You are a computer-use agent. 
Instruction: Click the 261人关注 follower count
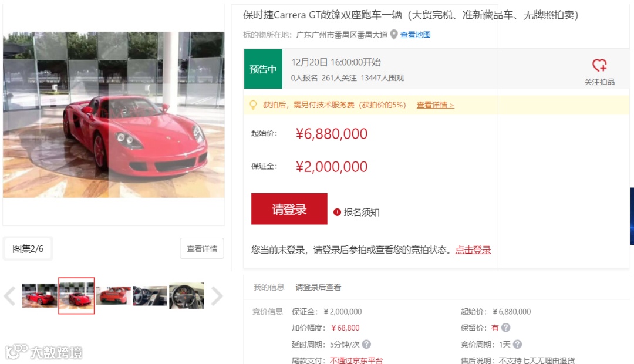click(x=339, y=78)
